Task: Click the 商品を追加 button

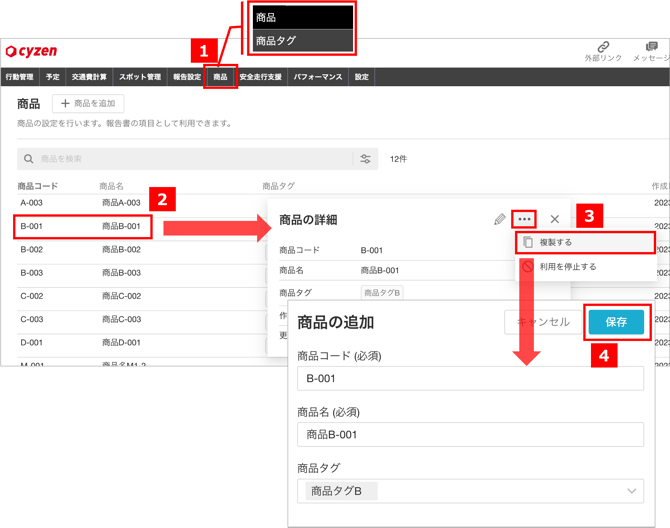Action: click(88, 103)
